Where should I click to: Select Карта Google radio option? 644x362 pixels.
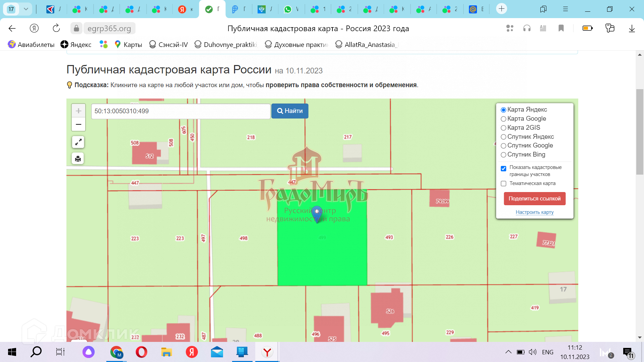(503, 119)
